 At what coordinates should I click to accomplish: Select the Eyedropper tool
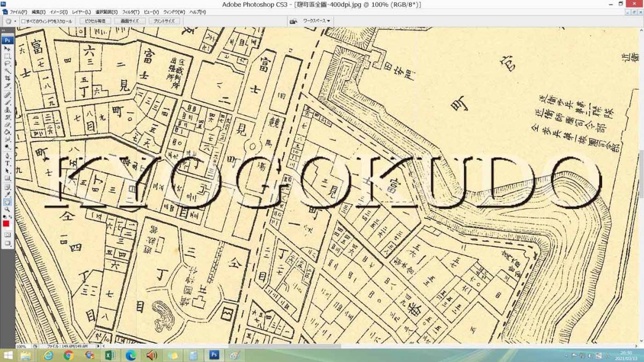(8, 194)
